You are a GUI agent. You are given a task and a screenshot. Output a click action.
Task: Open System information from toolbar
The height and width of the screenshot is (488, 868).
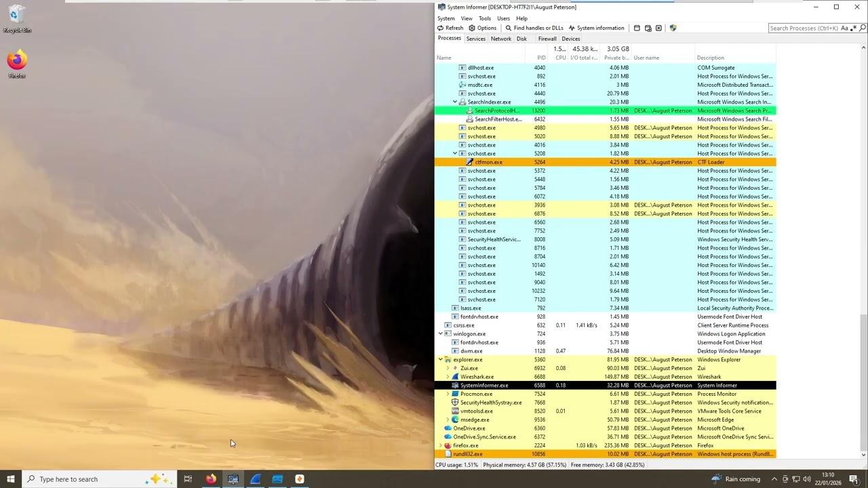tap(596, 28)
